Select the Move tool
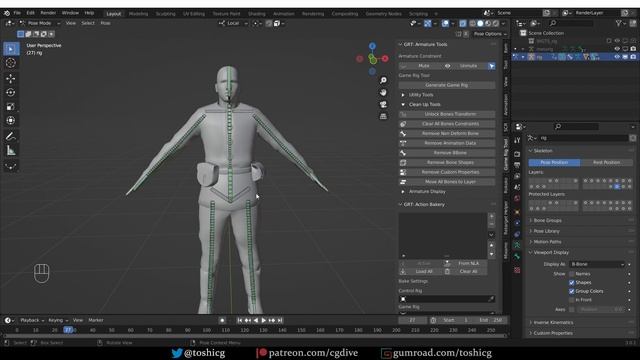Screen dimensions: 640x360 pos(11,78)
